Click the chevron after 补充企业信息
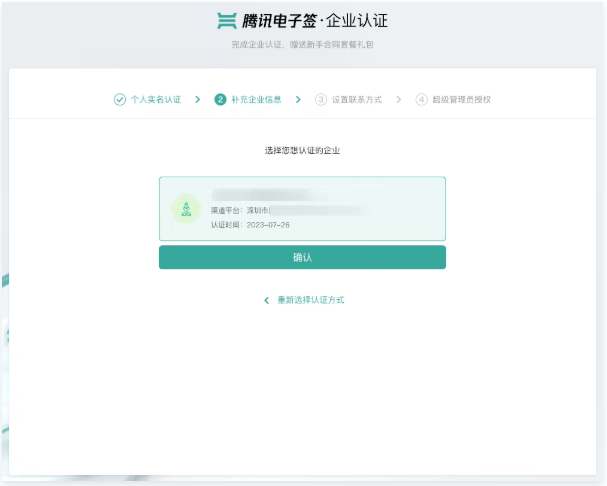The height and width of the screenshot is (486, 607). 298,100
